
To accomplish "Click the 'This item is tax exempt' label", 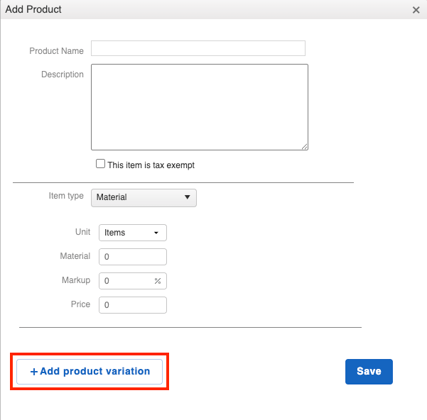I will coord(151,165).
